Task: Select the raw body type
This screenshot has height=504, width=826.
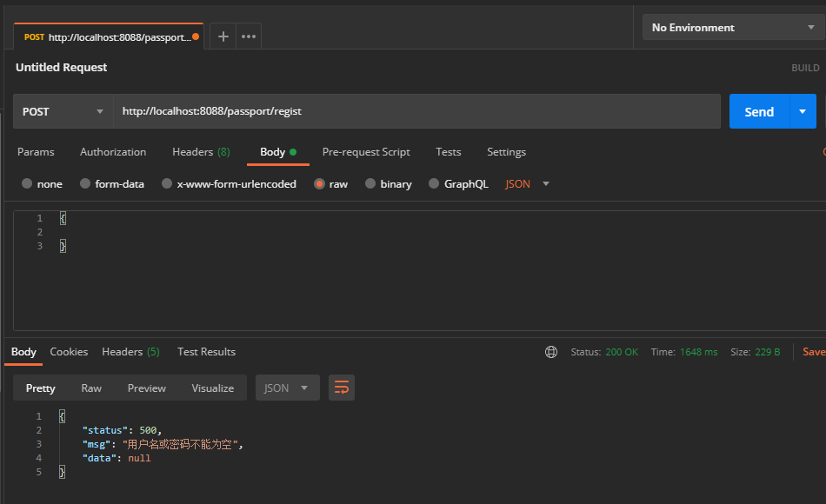Action: pyautogui.click(x=330, y=184)
